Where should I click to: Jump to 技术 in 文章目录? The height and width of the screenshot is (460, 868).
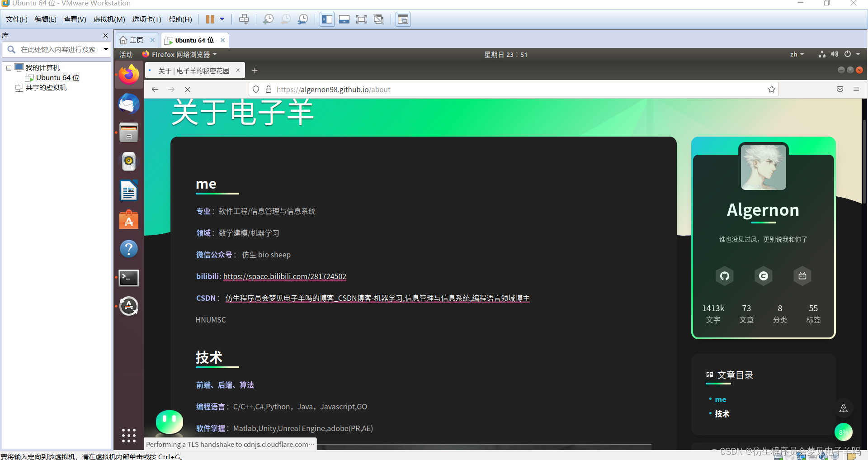722,414
